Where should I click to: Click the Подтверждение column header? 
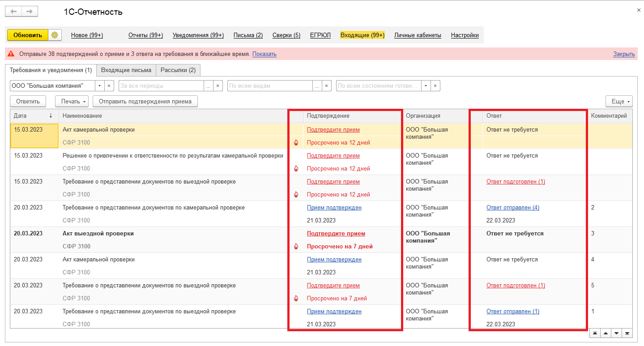(x=352, y=115)
